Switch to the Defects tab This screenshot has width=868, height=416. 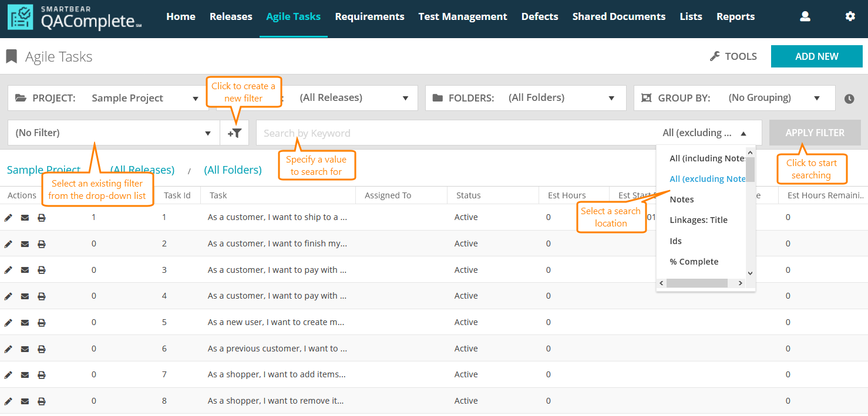click(539, 16)
